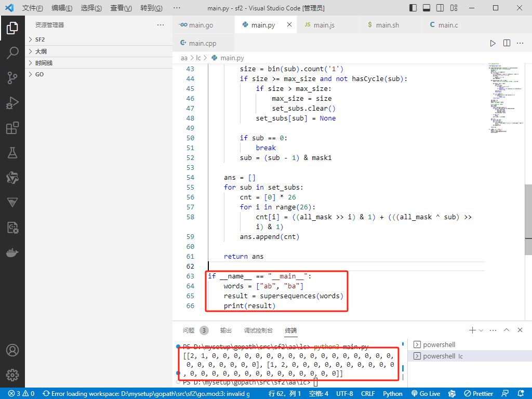Viewport: 532px width, 399px height.
Task: Open the Manage gear settings
Action: [12, 375]
